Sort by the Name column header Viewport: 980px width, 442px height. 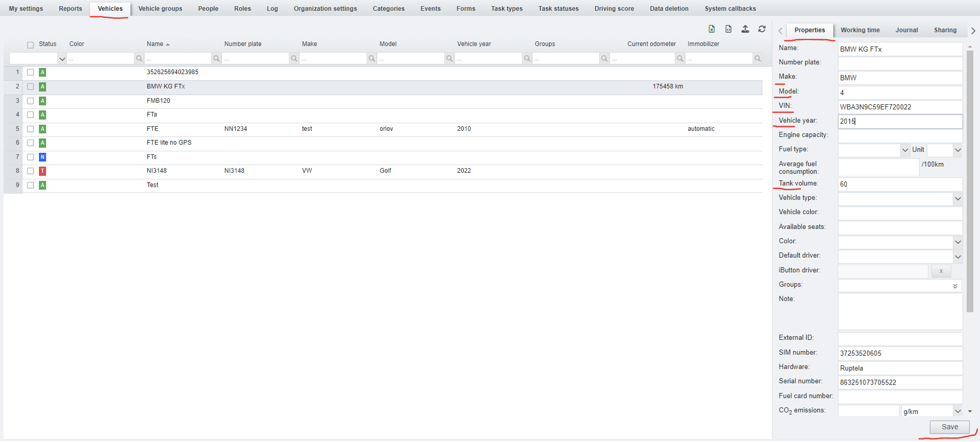(155, 44)
